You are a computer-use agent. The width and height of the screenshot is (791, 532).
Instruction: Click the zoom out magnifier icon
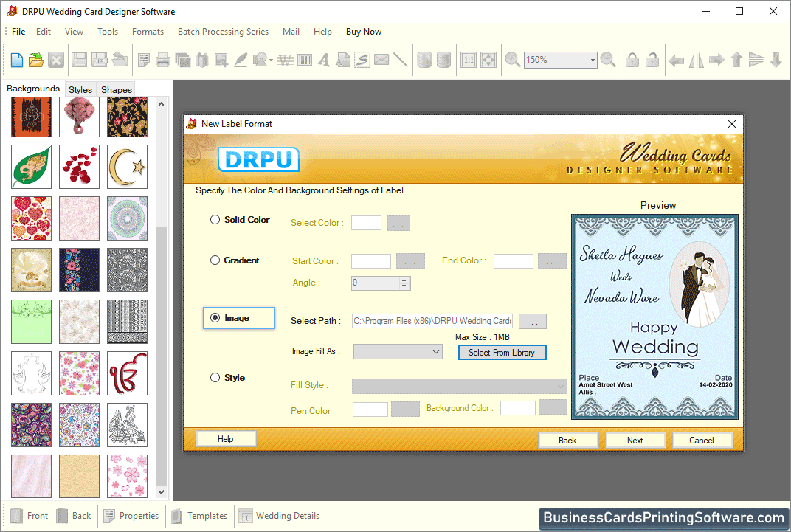pos(609,60)
